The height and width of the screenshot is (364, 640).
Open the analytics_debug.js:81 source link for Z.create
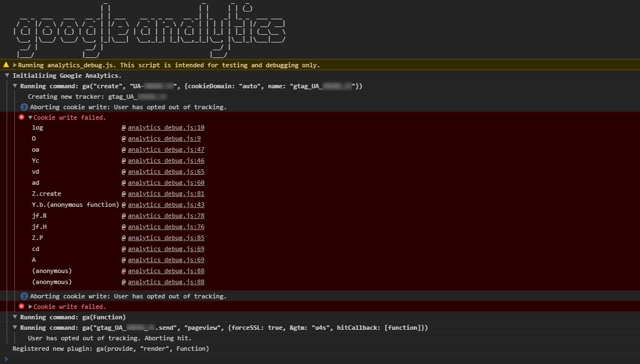pyautogui.click(x=166, y=194)
